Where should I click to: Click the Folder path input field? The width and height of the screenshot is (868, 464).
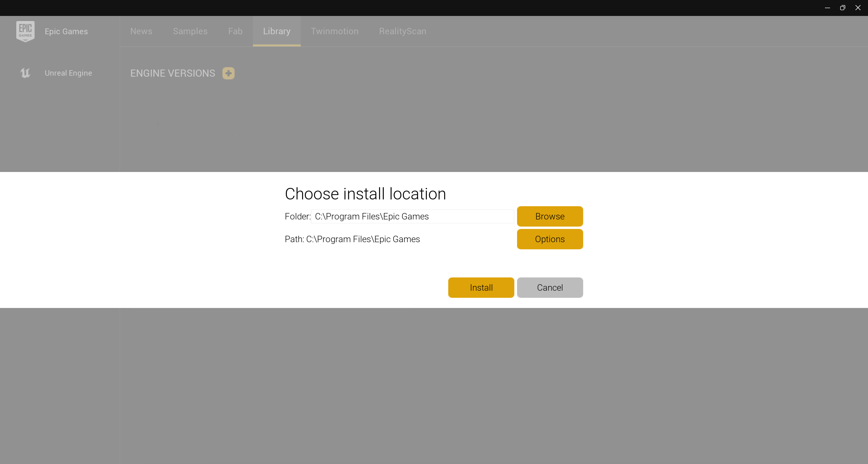tap(412, 216)
